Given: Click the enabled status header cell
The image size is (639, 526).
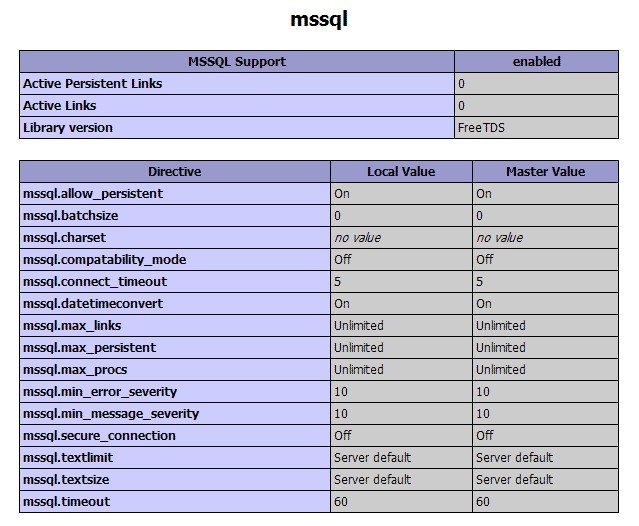Looking at the screenshot, I should 536,62.
